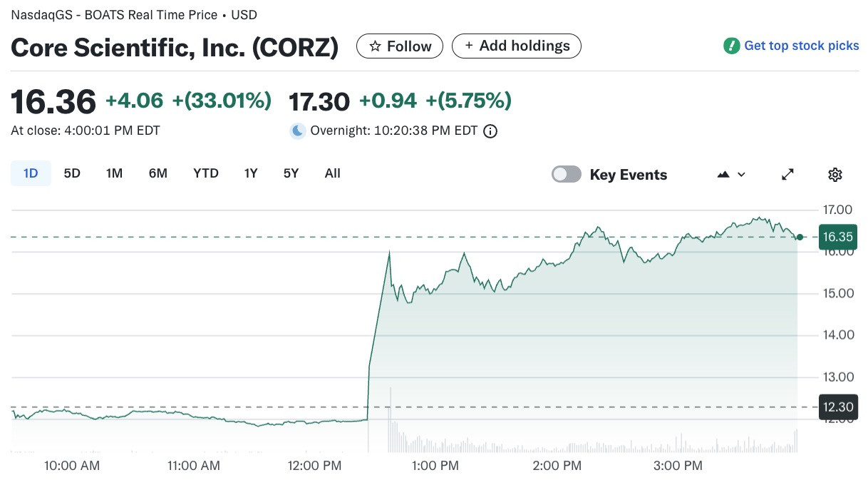The width and height of the screenshot is (868, 485).
Task: Click the star icon in Follow button
Action: point(375,46)
